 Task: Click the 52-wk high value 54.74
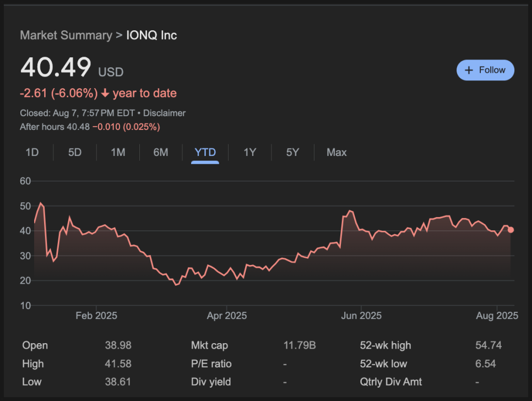pyautogui.click(x=488, y=345)
